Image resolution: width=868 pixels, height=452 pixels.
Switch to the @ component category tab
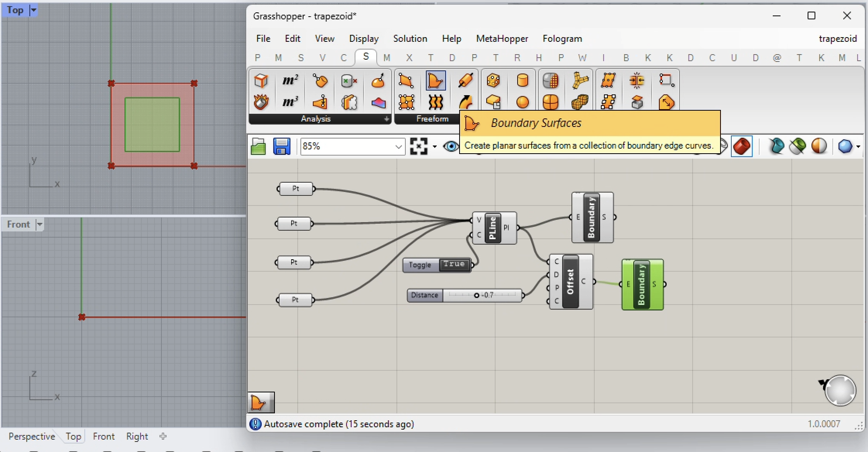click(777, 58)
